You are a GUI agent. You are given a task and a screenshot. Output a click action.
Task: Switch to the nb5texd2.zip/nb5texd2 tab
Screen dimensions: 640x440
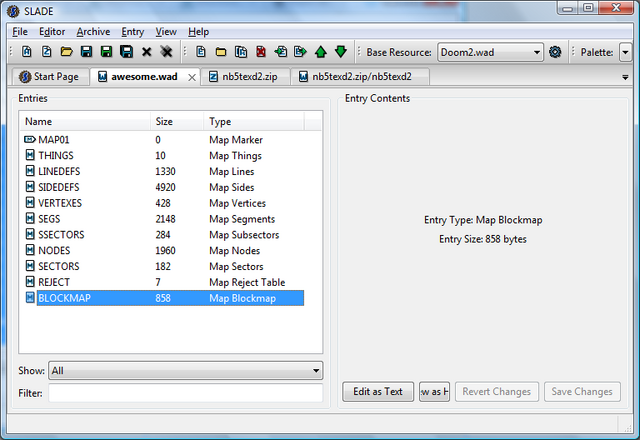click(x=360, y=77)
